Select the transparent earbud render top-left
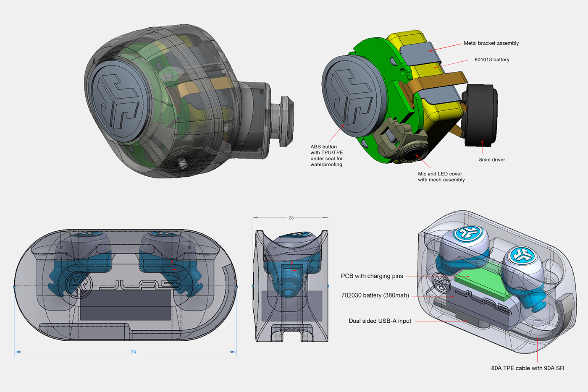Screen dimensions: 588x392 189,101
